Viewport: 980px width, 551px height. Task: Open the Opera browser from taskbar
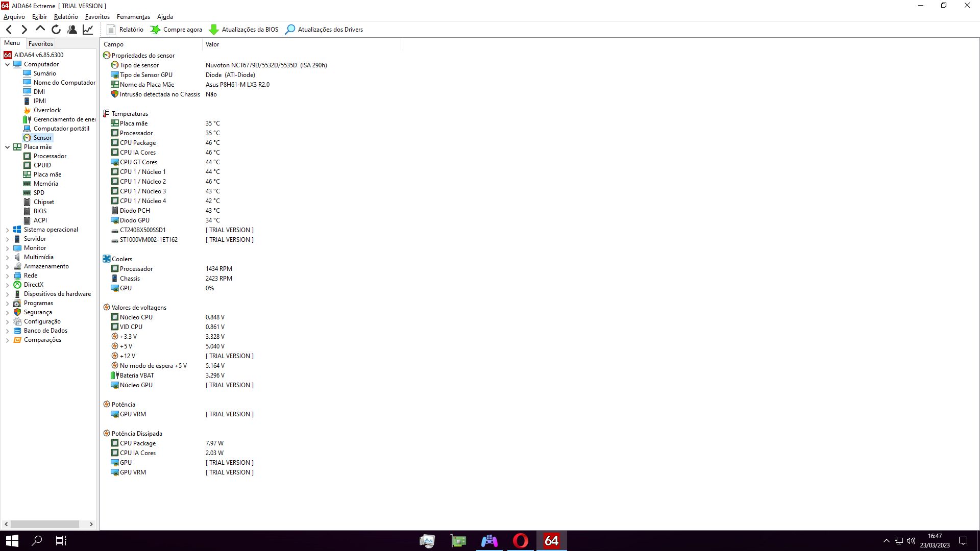click(521, 541)
